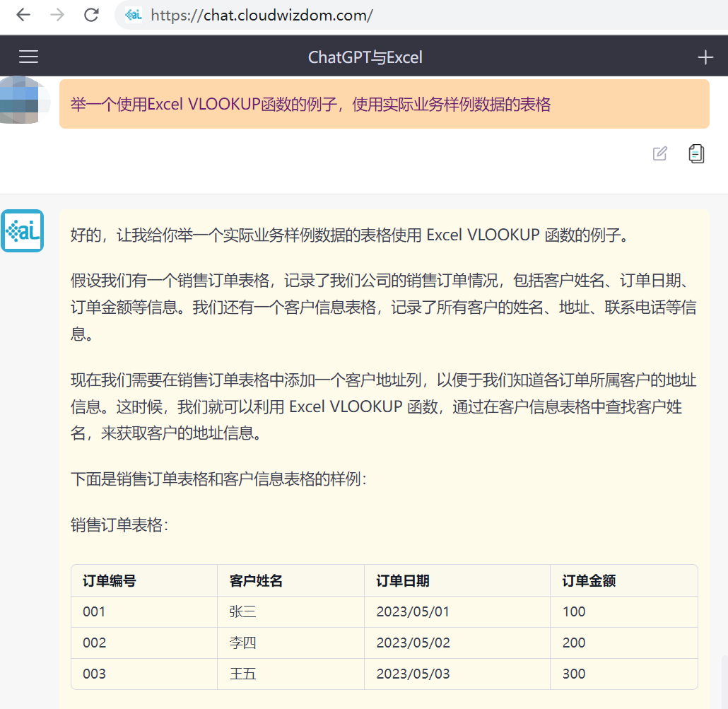
Task: Reload the page with the refresh icon
Action: [91, 15]
